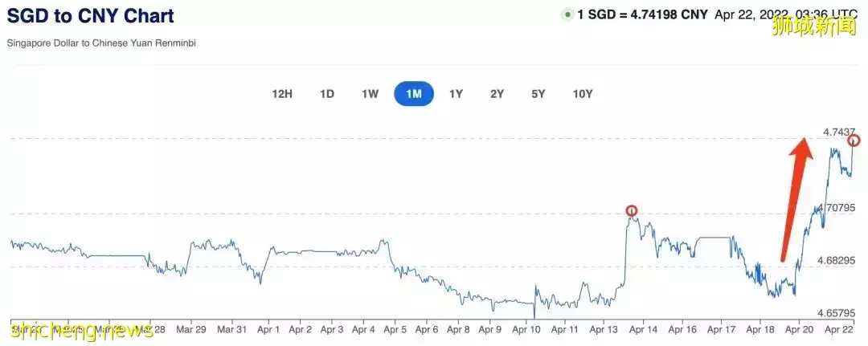868x346 pixels.
Task: Click the 4.65795 price axis label
Action: click(x=836, y=312)
